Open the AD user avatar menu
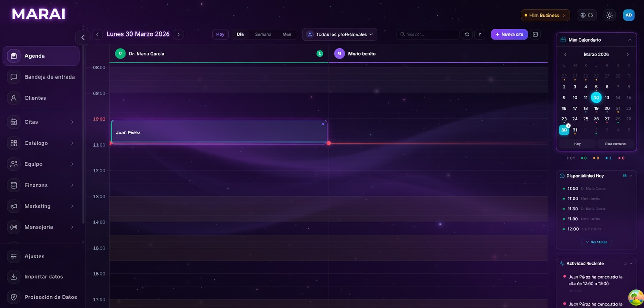Viewport: 644px width, 308px height. click(x=628, y=15)
